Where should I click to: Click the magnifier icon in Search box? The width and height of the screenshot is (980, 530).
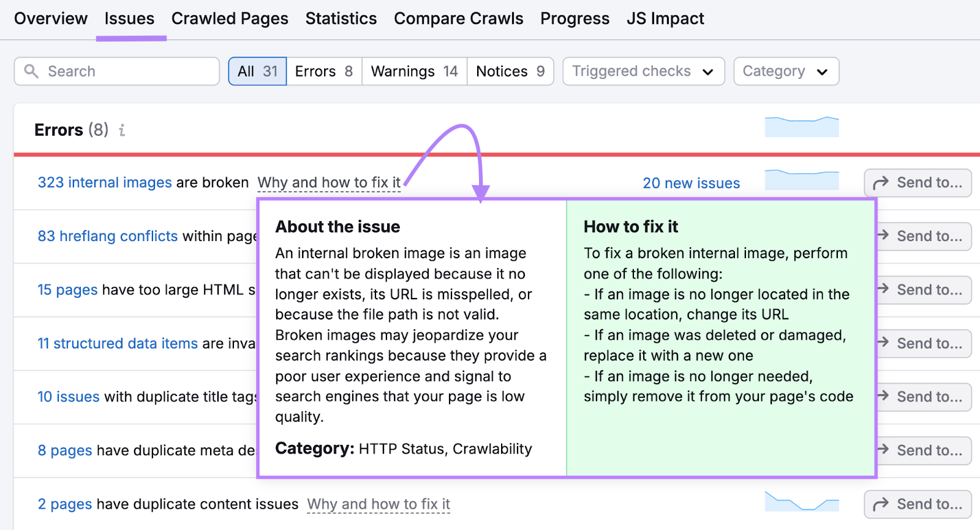point(31,71)
